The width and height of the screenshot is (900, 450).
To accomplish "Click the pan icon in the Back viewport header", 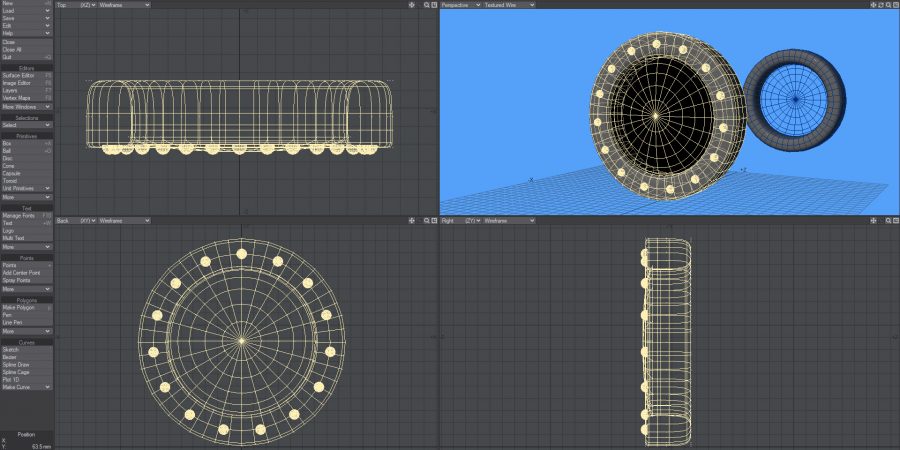I will coord(411,220).
